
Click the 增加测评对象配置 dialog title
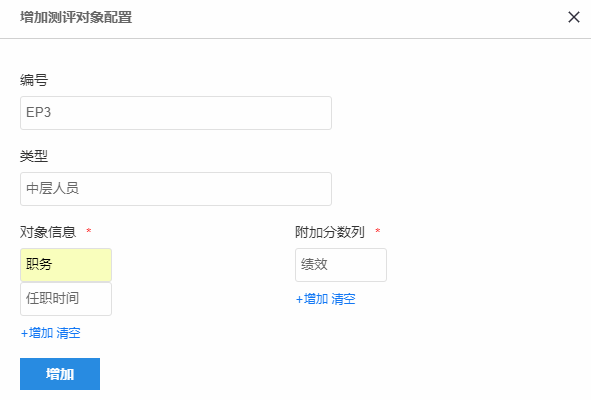tap(76, 17)
